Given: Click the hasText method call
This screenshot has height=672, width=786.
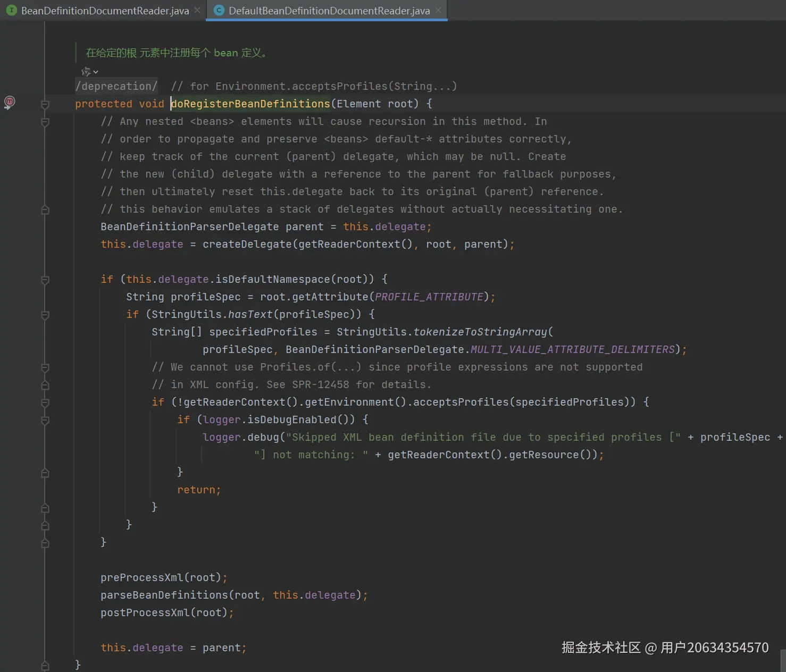Looking at the screenshot, I should [x=250, y=314].
